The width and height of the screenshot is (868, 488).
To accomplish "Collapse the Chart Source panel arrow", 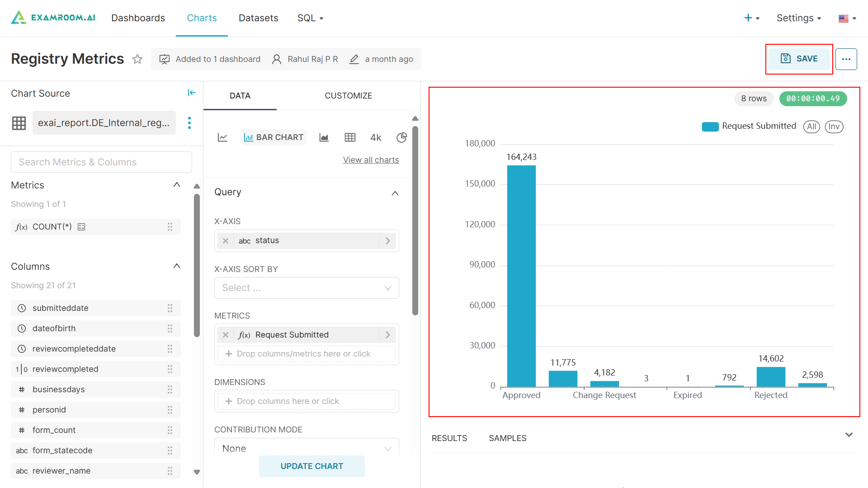I will [x=192, y=93].
